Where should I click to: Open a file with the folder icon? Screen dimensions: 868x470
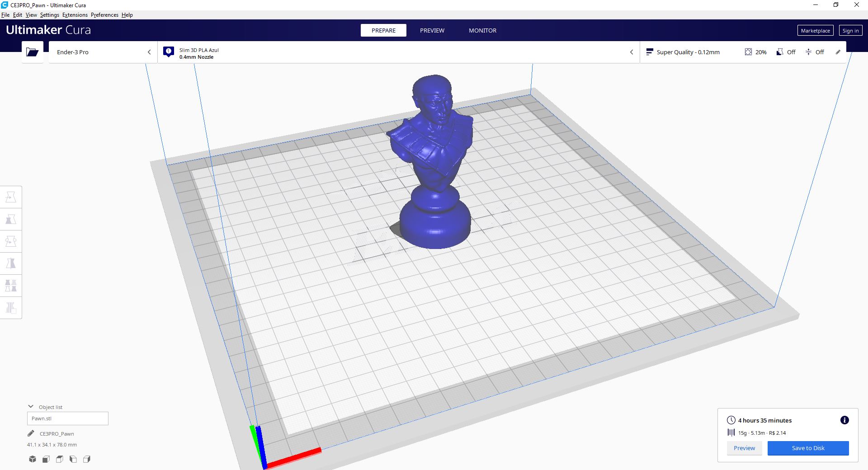(32, 52)
